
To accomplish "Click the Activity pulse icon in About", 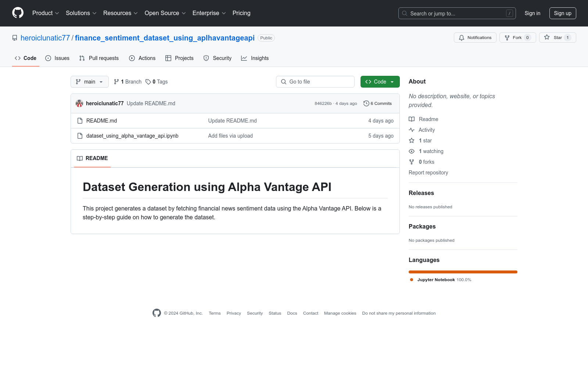I will click(x=412, y=130).
